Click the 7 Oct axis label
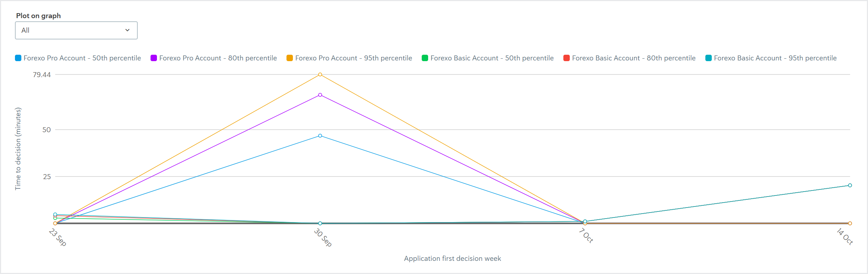This screenshot has width=868, height=274. pyautogui.click(x=585, y=235)
